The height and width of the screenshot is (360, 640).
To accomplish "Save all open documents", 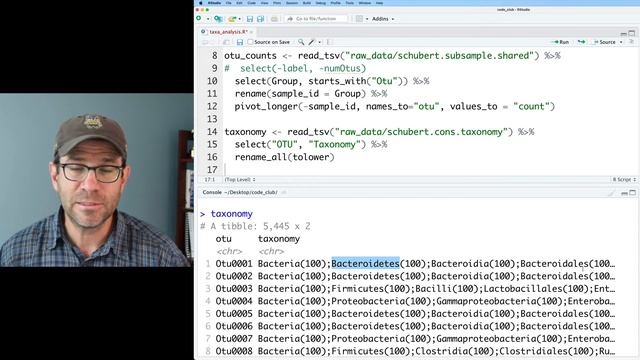I will click(x=260, y=19).
